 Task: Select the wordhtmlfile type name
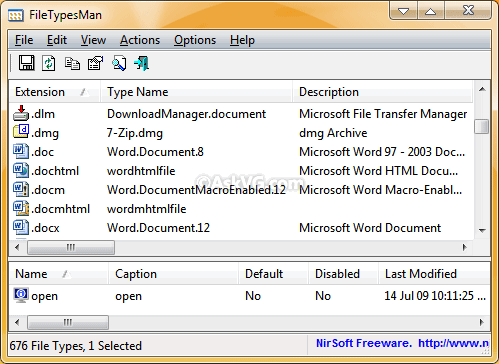pos(141,171)
